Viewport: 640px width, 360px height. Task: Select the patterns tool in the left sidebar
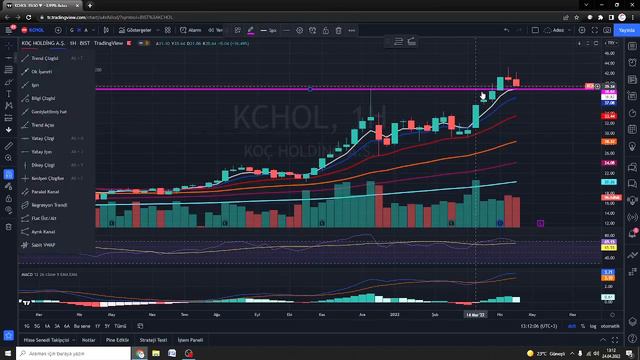pyautogui.click(x=8, y=106)
